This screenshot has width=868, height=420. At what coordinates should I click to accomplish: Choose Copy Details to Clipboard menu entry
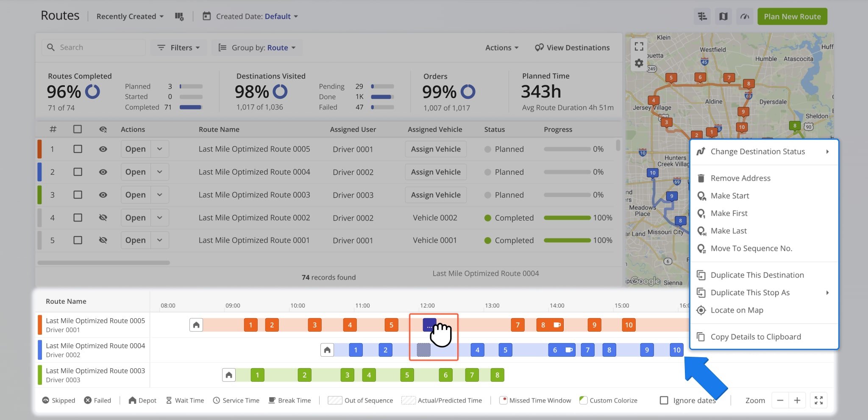[x=756, y=336]
